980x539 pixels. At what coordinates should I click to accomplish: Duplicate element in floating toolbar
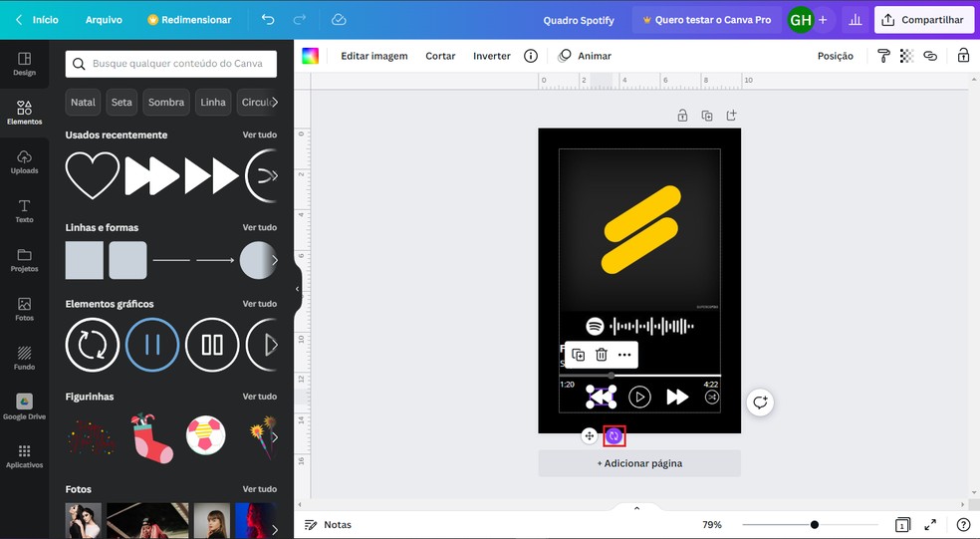pos(578,355)
